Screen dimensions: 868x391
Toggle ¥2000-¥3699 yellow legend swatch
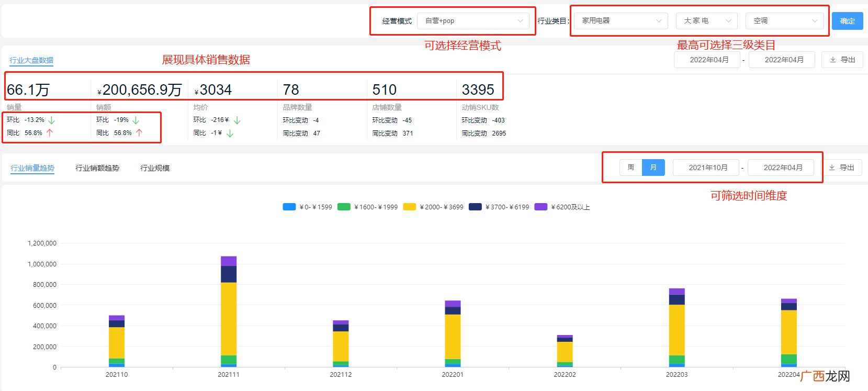(410, 207)
